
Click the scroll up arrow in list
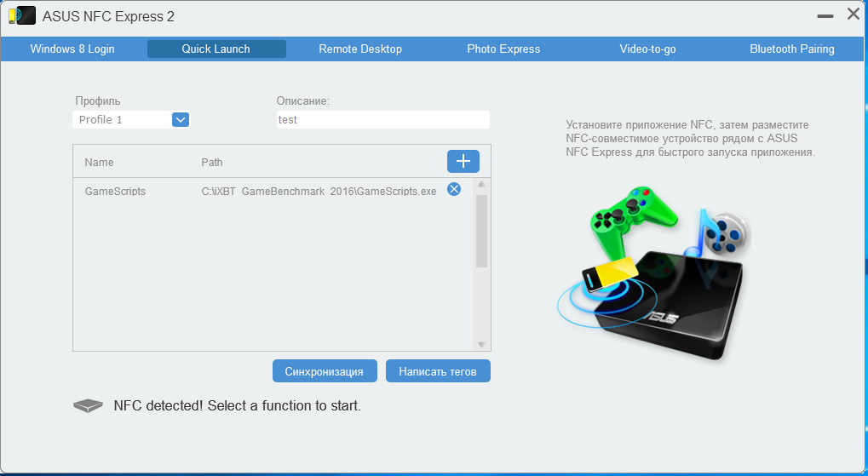click(481, 184)
